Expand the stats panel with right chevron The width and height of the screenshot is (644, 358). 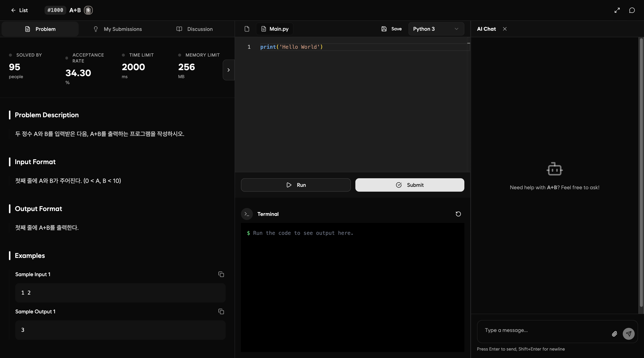[x=228, y=70]
